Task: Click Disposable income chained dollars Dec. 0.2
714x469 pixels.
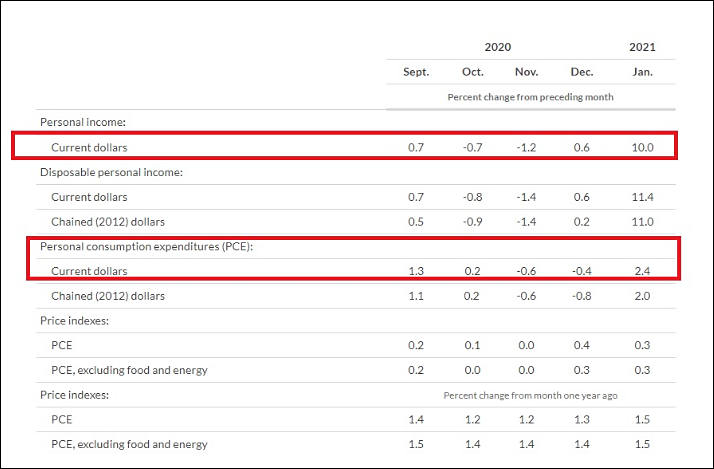Action: [x=581, y=222]
